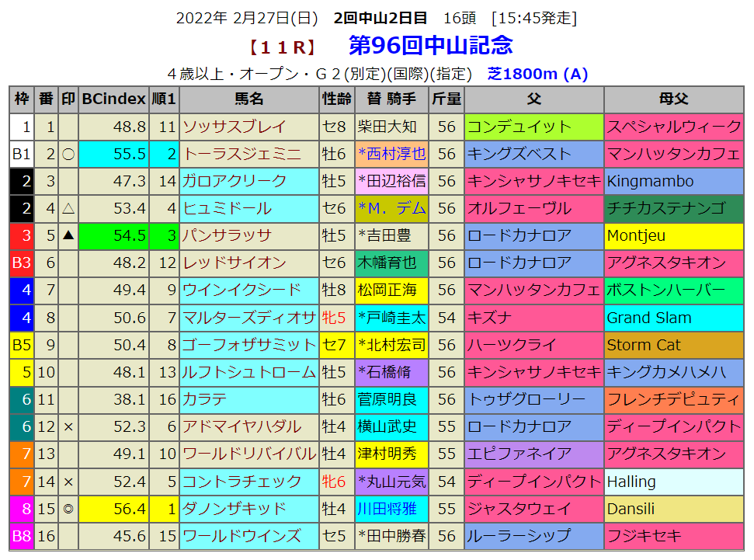Click the ○ mark beside トーラスジェミニ

point(68,154)
